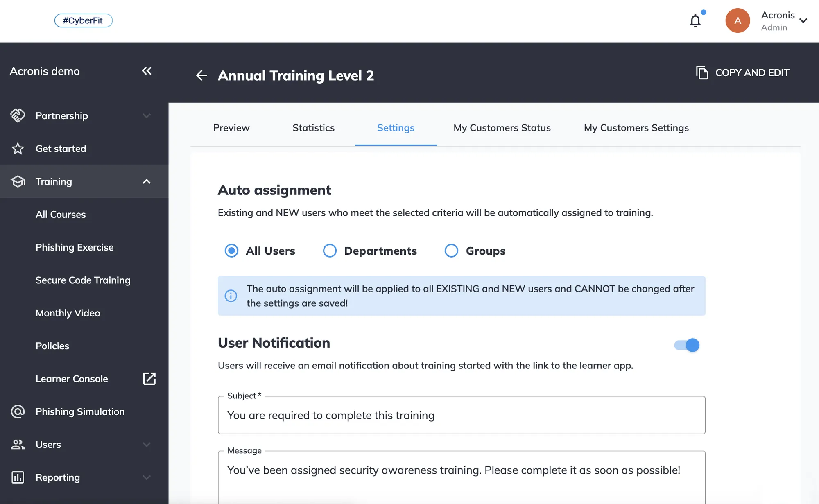Screen dimensions: 819x504
Task: Open the My Customers Status tab
Action: pyautogui.click(x=502, y=128)
